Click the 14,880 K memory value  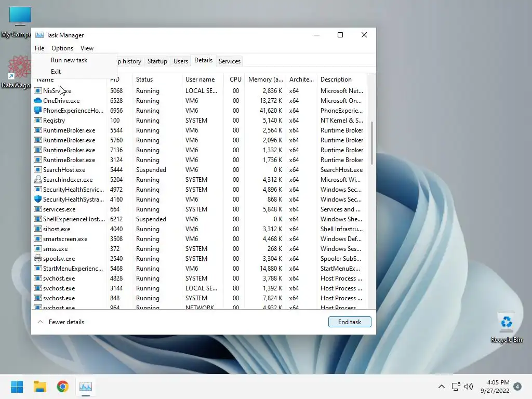click(270, 269)
